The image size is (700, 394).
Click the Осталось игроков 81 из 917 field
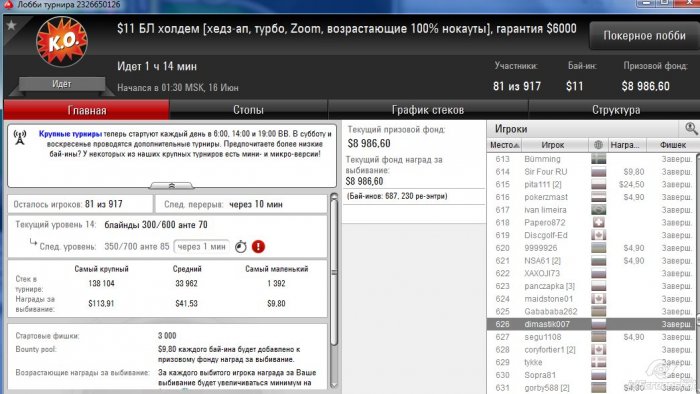pos(80,204)
